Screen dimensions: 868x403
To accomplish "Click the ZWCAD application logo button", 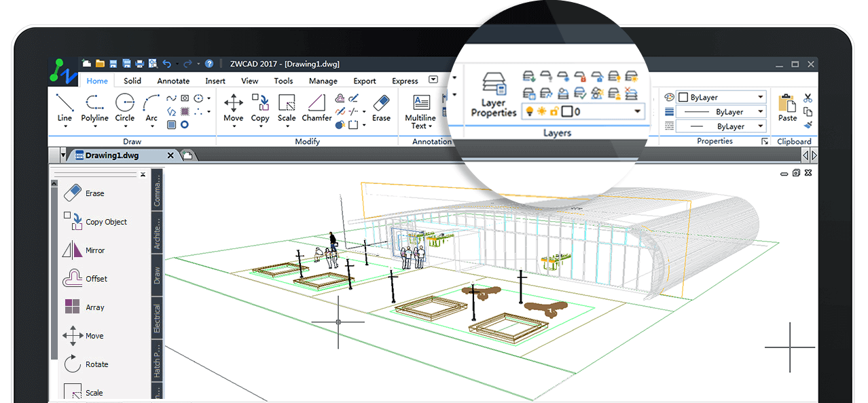I will point(63,71).
